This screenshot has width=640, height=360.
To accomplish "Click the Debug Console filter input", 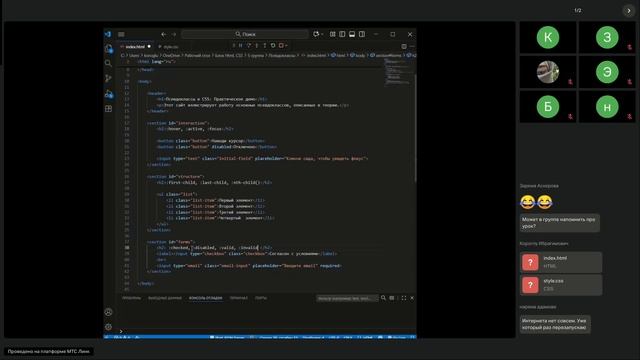I will [x=347, y=298].
